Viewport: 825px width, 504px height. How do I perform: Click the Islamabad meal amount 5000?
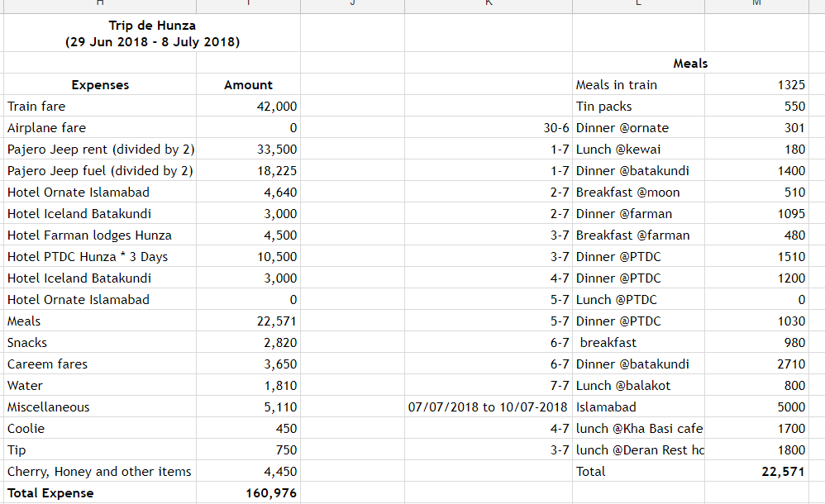pos(756,407)
